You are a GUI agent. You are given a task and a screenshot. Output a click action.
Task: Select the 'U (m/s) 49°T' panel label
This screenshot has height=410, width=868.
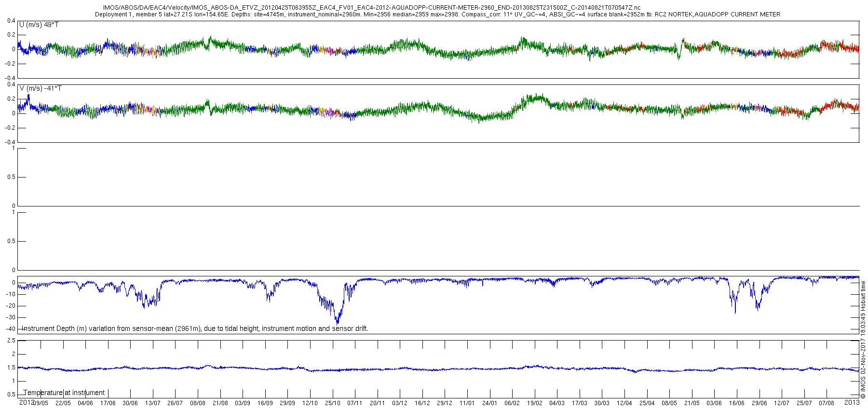[39, 25]
